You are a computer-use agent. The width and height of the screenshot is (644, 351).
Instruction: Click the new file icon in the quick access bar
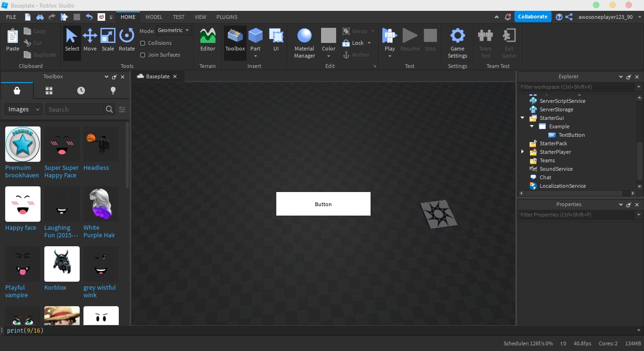tap(28, 17)
